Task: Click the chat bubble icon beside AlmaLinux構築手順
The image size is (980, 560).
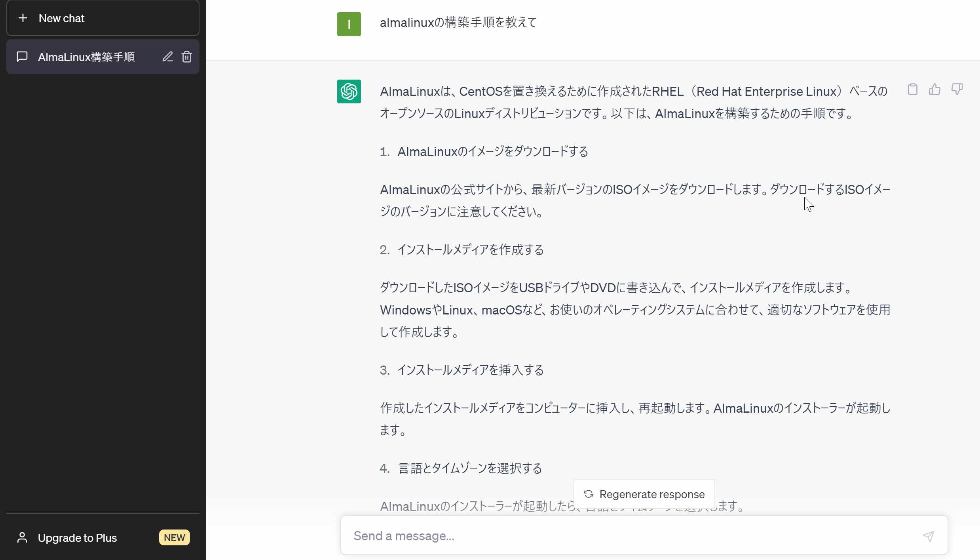Action: (22, 57)
